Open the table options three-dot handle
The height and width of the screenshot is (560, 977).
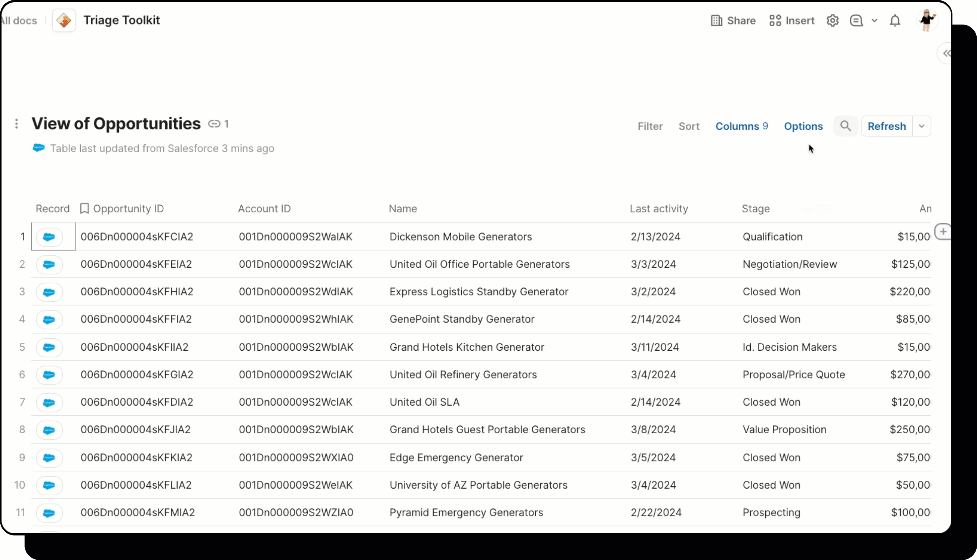click(x=16, y=124)
